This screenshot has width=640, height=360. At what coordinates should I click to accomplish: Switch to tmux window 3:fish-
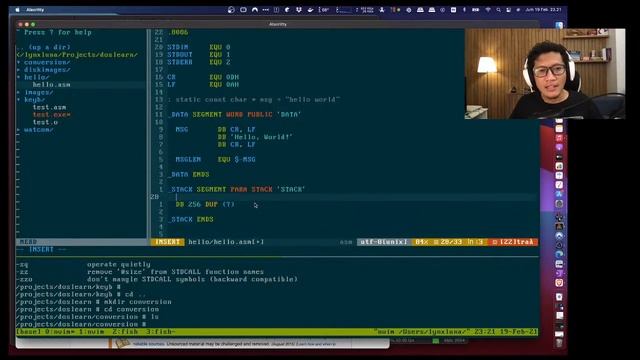(161, 332)
